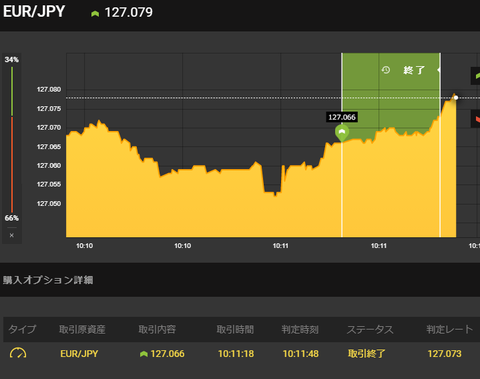
Task: Click the green High arrow button at chart right
Action: (x=476, y=76)
